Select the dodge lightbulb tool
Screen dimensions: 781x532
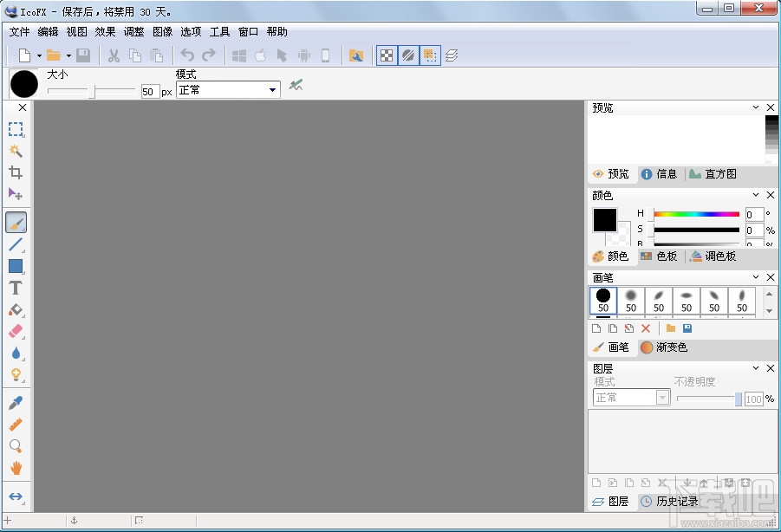click(16, 374)
